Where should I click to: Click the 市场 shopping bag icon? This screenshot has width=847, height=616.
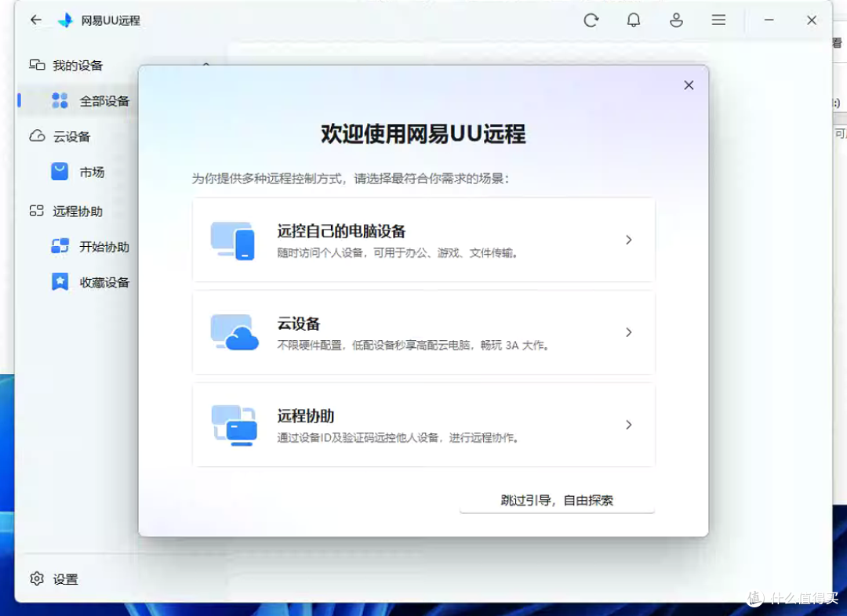point(60,172)
